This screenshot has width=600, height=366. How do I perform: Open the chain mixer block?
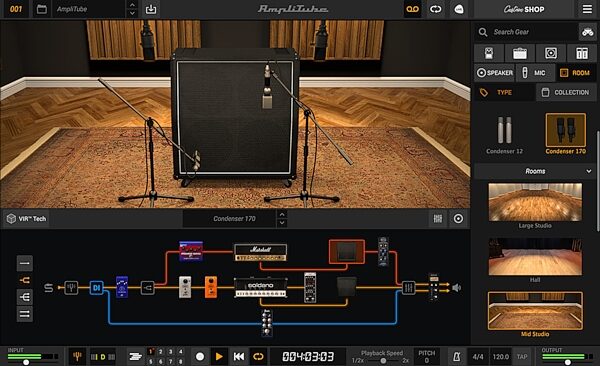tap(408, 288)
